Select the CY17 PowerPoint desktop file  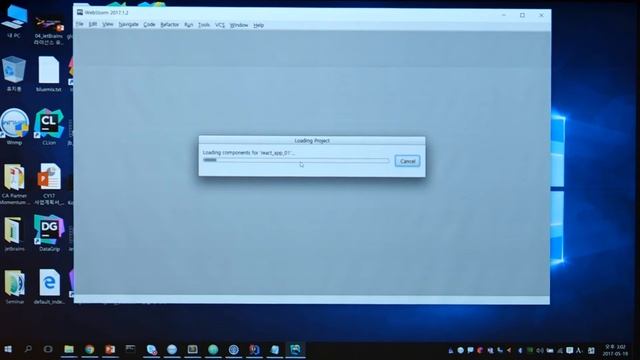click(x=49, y=184)
